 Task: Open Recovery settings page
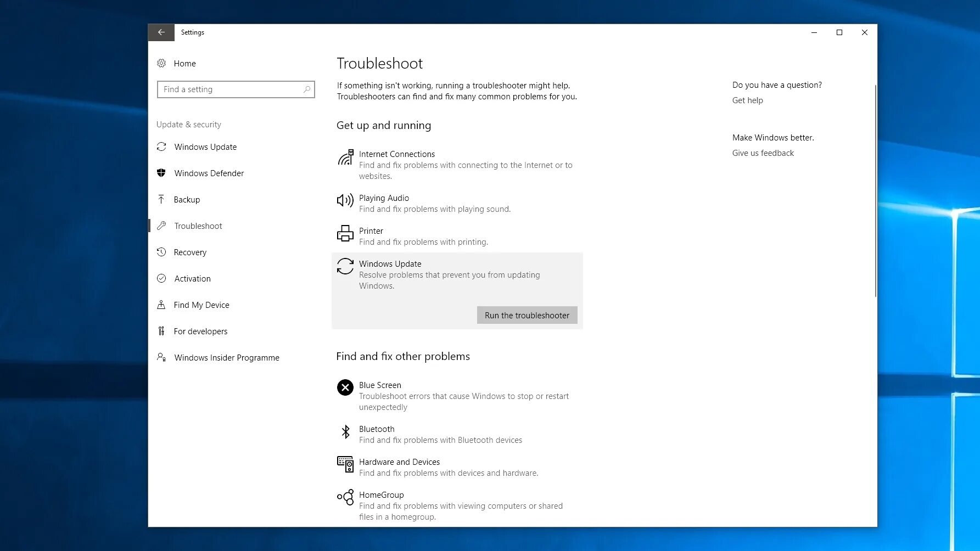190,252
